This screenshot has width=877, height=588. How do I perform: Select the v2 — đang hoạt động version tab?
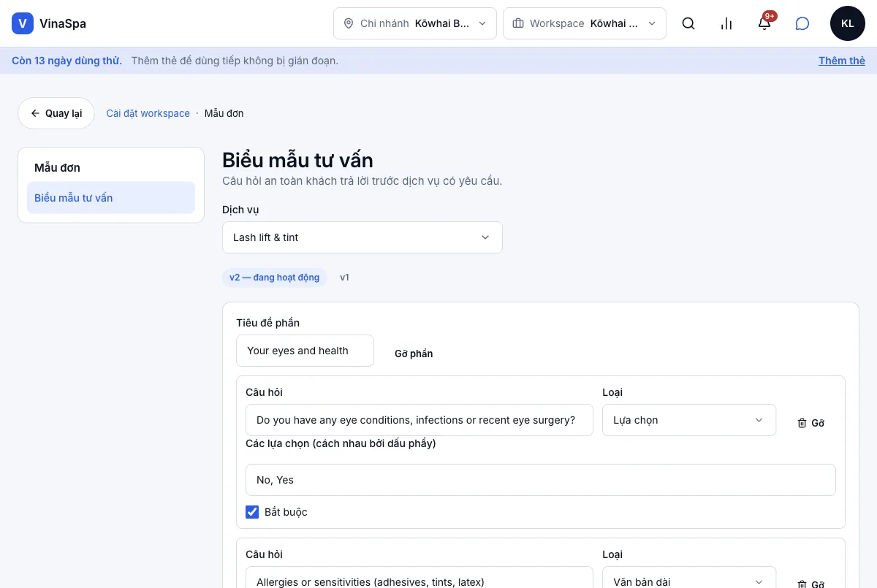tap(275, 278)
